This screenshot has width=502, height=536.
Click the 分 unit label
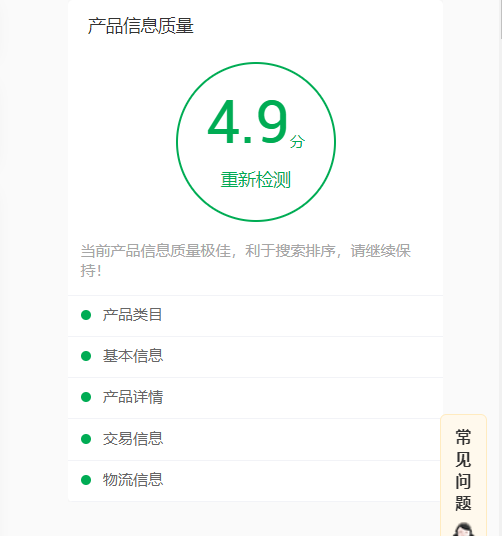(297, 141)
